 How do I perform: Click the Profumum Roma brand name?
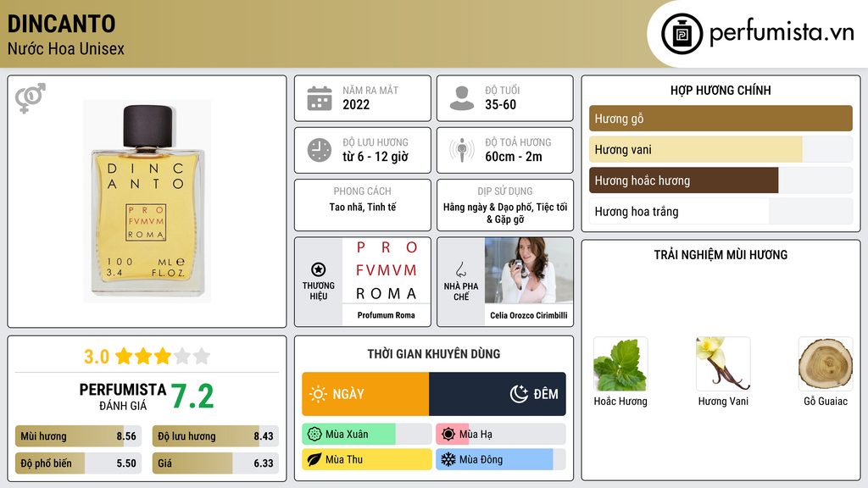pyautogui.click(x=386, y=315)
